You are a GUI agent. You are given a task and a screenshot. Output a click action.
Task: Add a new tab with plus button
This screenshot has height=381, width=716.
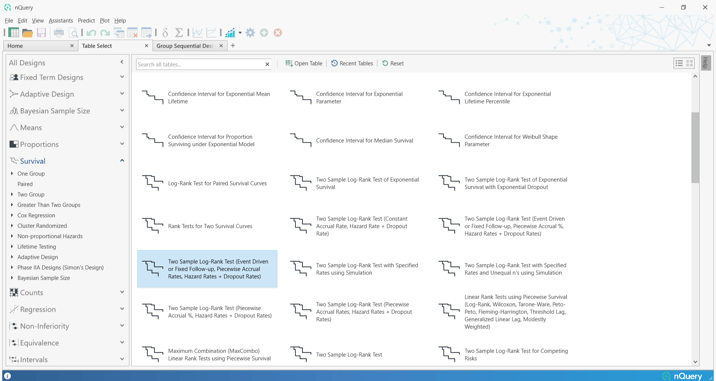coord(232,46)
